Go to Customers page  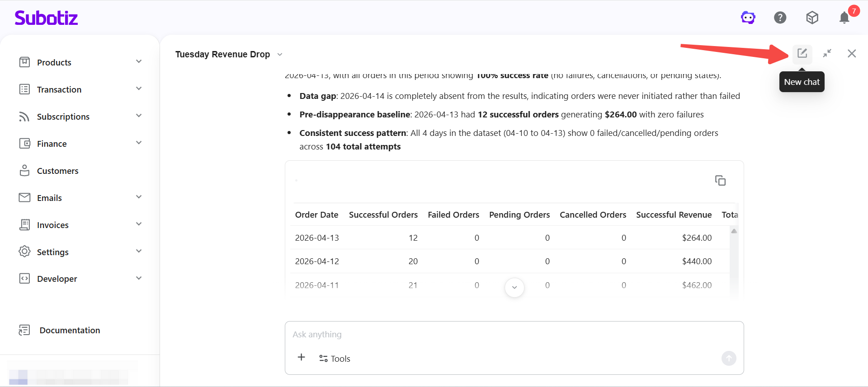[x=57, y=171]
